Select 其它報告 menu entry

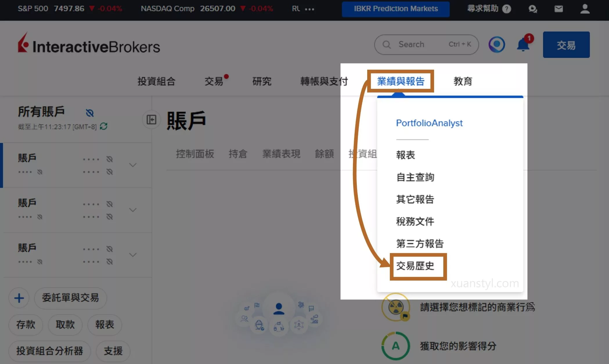coord(415,199)
